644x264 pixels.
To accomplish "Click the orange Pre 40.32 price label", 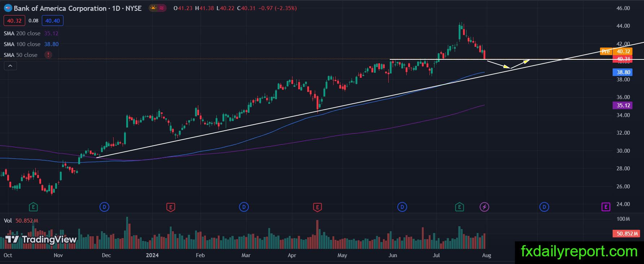I will coord(616,51).
